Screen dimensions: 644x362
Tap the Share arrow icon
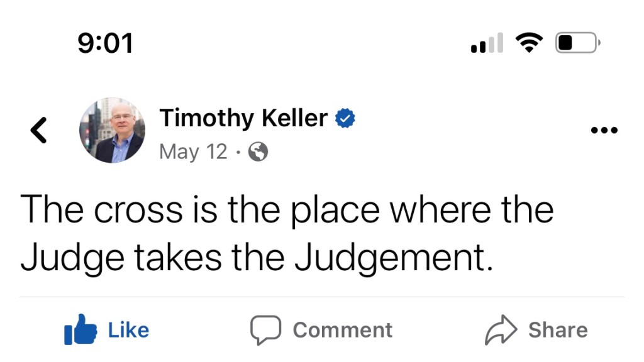(x=501, y=331)
